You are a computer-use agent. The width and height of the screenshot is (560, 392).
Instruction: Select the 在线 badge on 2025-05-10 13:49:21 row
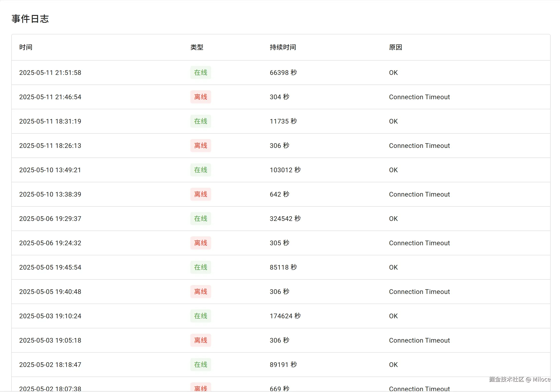tap(200, 170)
